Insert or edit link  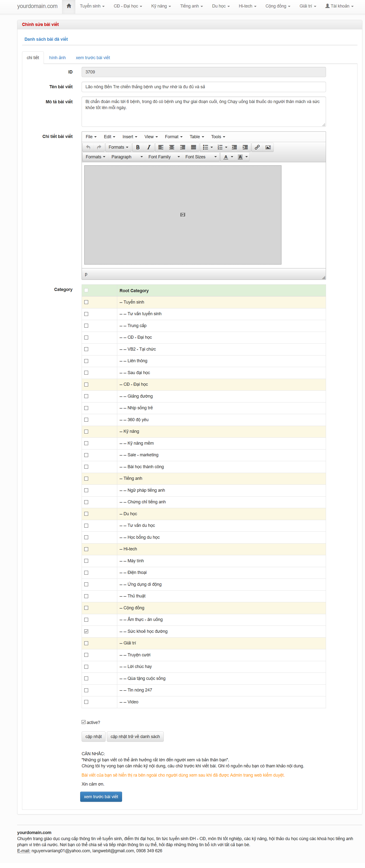[257, 147]
